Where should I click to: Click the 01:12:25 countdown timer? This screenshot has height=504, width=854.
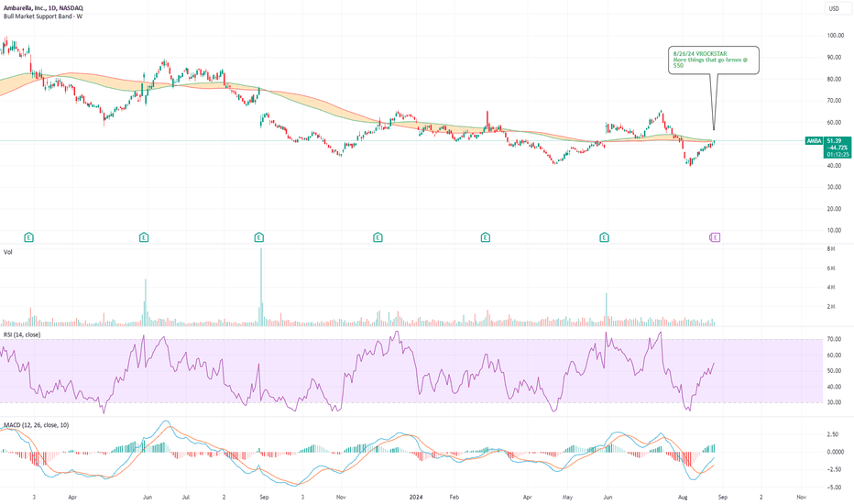click(838, 154)
